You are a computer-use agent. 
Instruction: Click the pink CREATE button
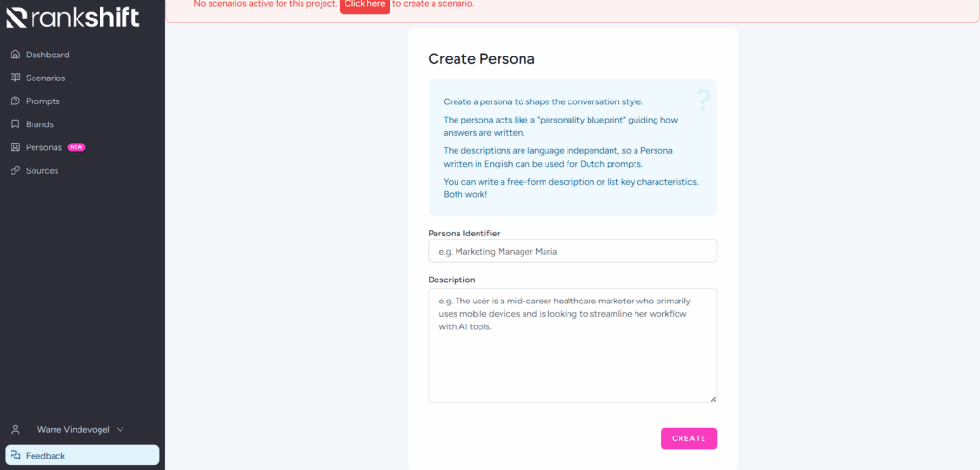pyautogui.click(x=689, y=438)
